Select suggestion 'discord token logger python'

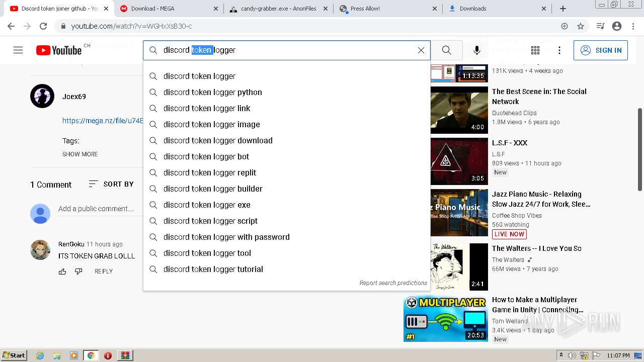tap(287, 92)
